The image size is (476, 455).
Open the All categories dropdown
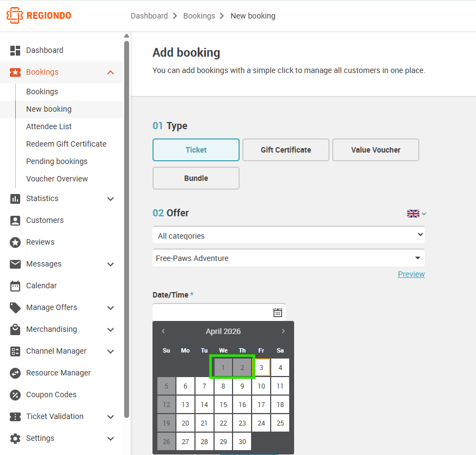pos(289,235)
